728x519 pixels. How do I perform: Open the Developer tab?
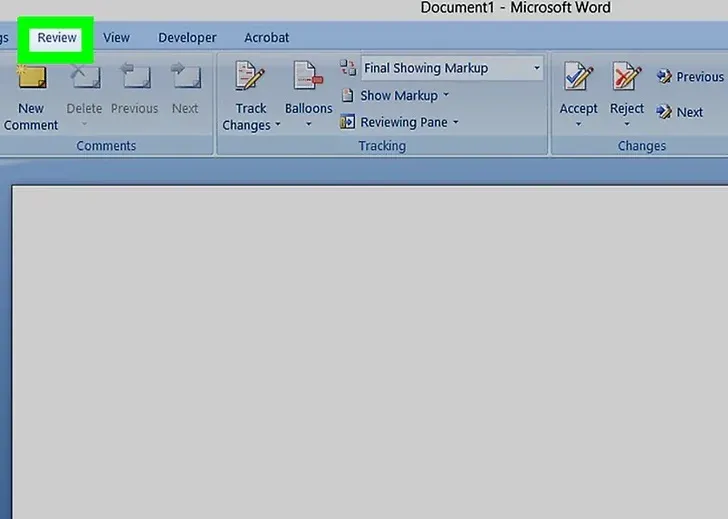(x=187, y=38)
